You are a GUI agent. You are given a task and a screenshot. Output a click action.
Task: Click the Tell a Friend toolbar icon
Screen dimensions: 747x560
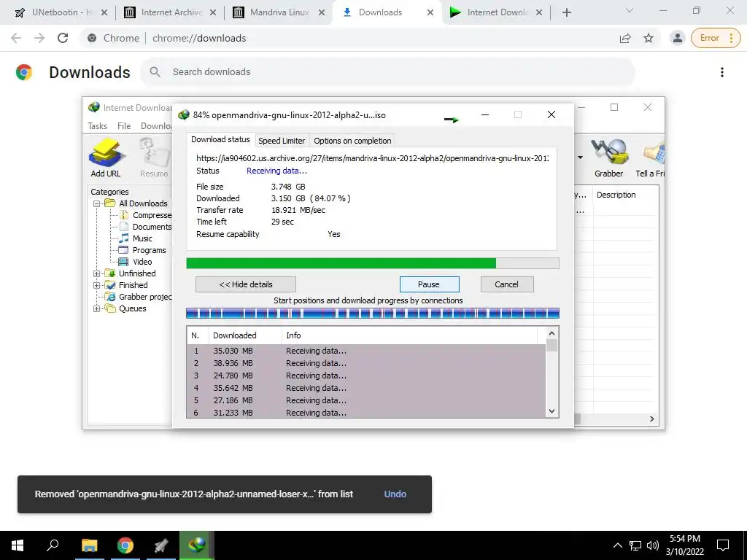click(x=651, y=157)
